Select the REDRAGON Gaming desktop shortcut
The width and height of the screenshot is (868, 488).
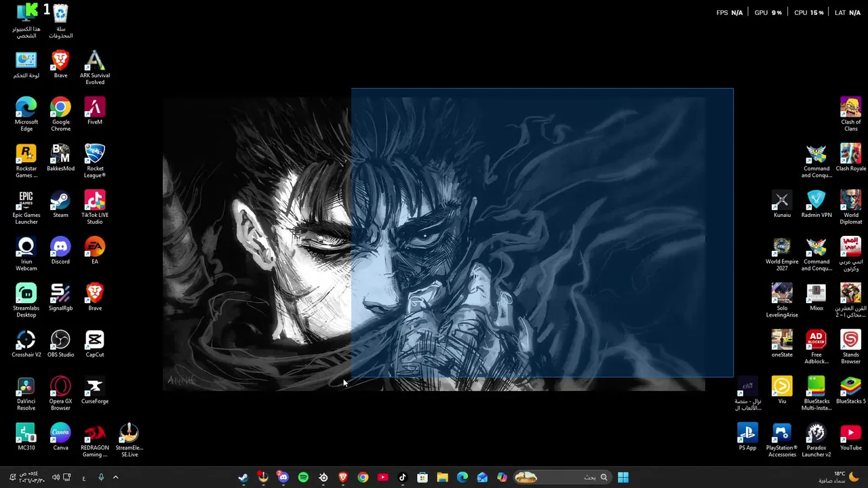(x=95, y=440)
